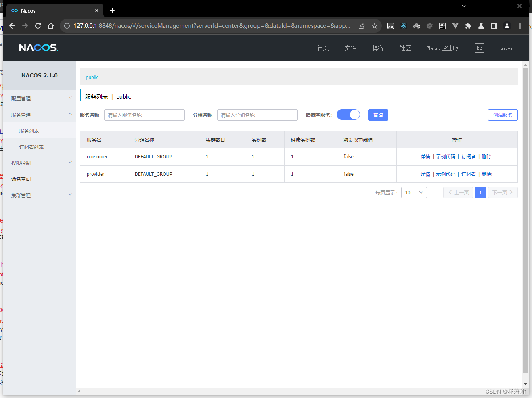Open the Extensions puzzle icon

pyautogui.click(x=468, y=26)
